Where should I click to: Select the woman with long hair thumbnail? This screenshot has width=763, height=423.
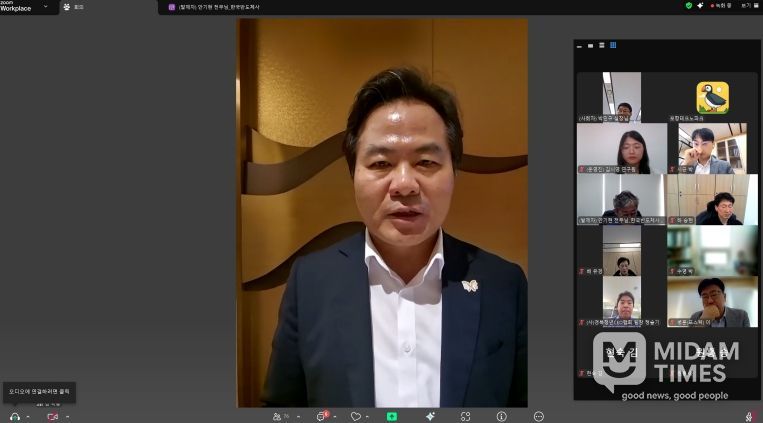pos(622,148)
